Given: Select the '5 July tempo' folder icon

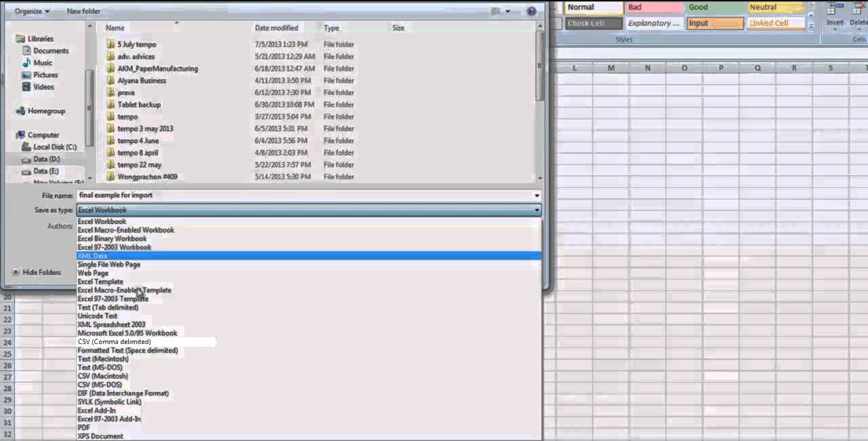Looking at the screenshot, I should [x=111, y=44].
